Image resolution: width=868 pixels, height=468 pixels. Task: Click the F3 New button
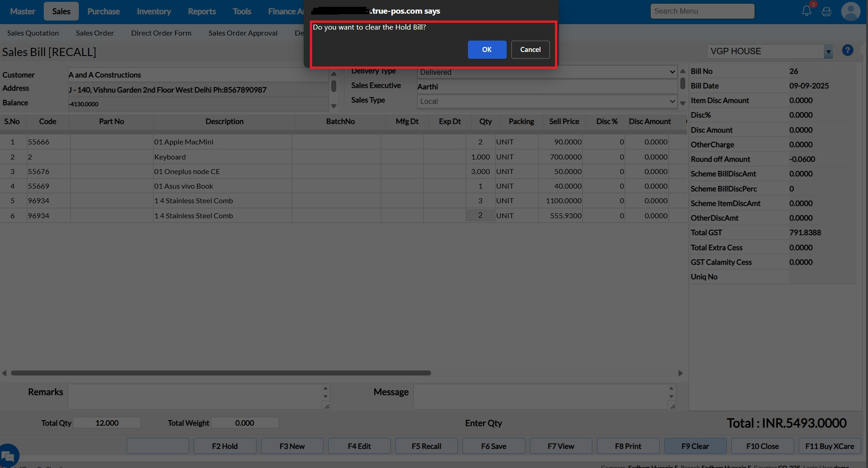[292, 446]
